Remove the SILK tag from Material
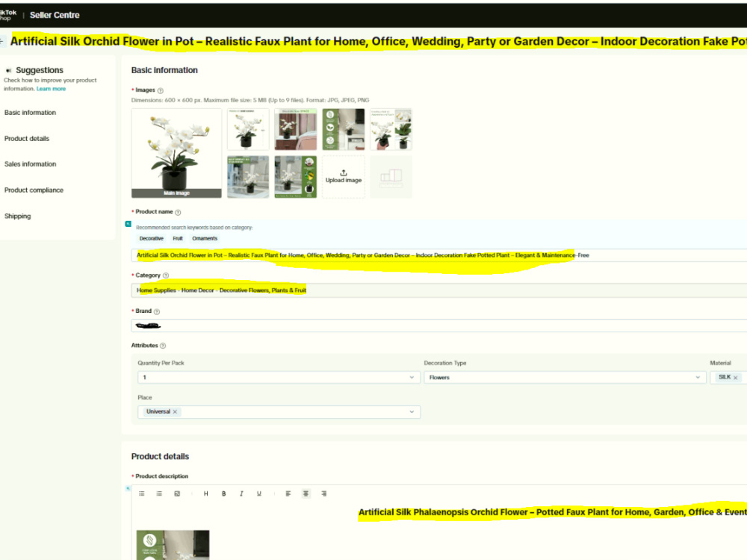This screenshot has width=747, height=560. [736, 378]
